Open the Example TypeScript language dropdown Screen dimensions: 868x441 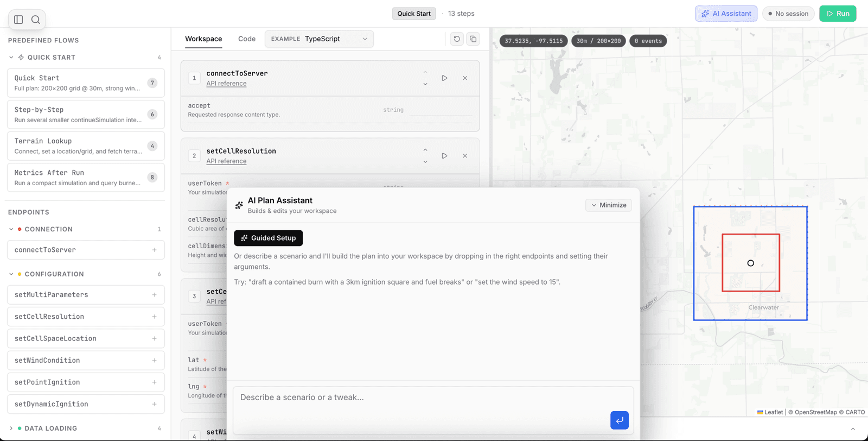coord(319,39)
